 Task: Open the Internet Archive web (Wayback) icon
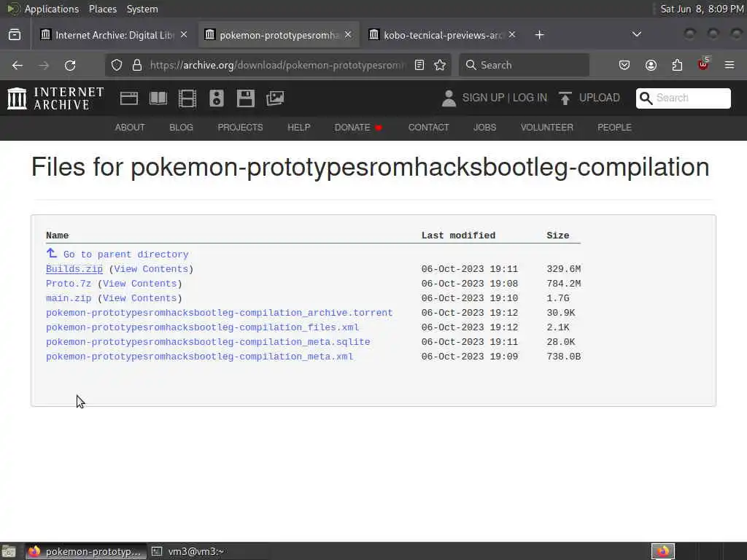(x=128, y=98)
